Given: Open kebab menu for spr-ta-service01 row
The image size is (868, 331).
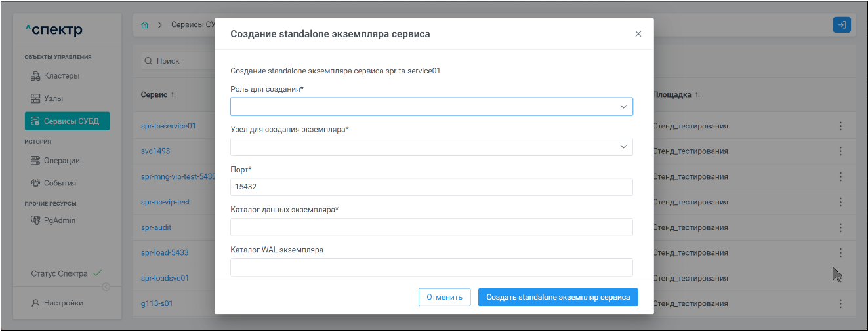Looking at the screenshot, I should 840,126.
